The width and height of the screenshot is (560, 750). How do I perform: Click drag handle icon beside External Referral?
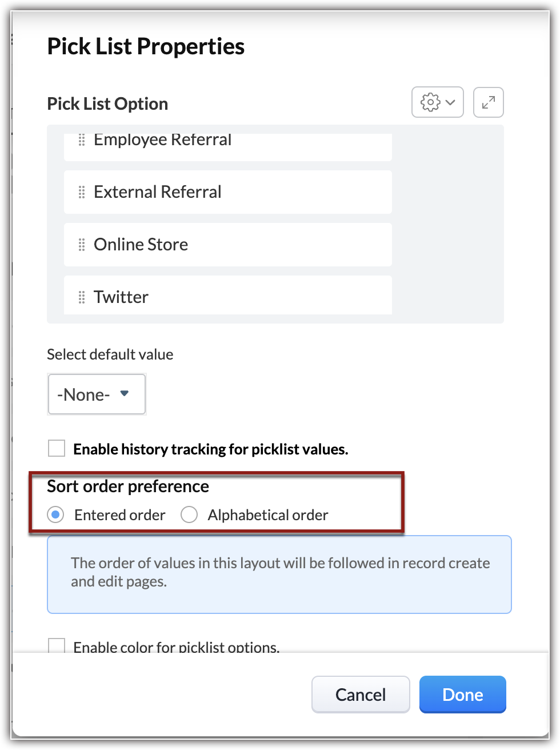tap(81, 192)
